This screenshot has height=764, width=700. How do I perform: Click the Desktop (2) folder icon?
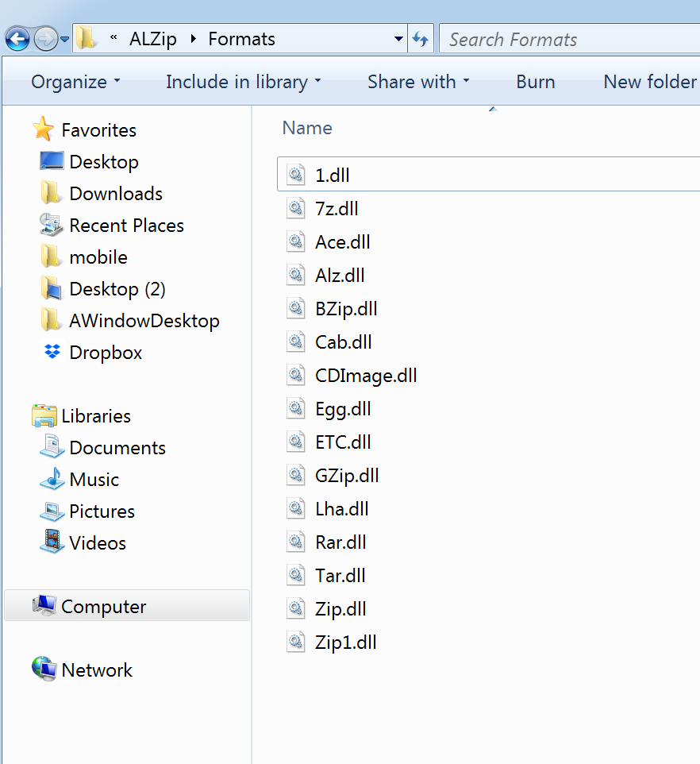[x=51, y=289]
